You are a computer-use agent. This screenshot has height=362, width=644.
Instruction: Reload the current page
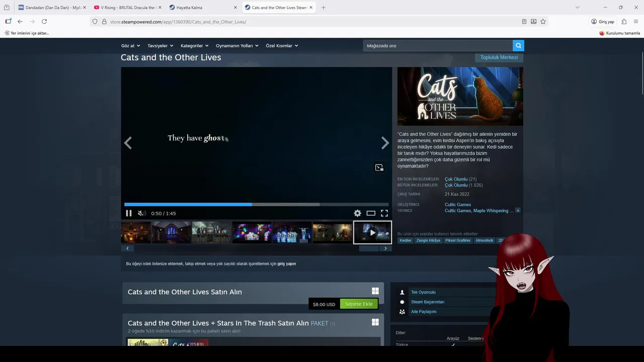(x=44, y=22)
